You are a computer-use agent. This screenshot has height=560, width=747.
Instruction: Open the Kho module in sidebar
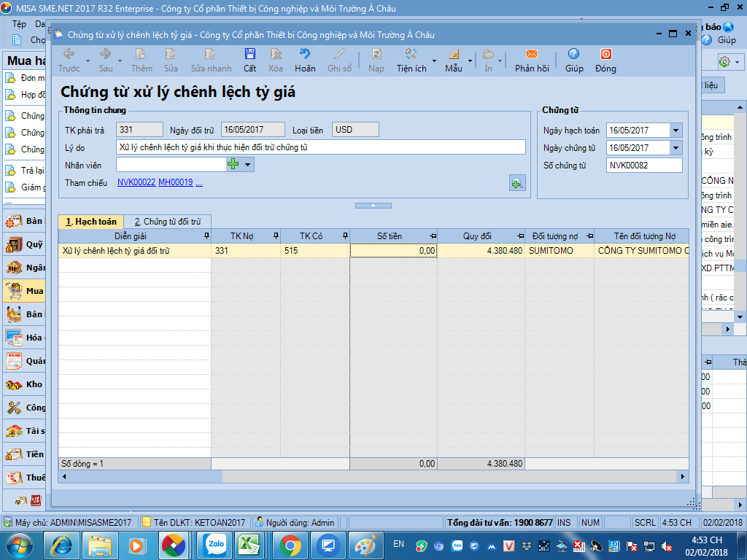(x=25, y=384)
